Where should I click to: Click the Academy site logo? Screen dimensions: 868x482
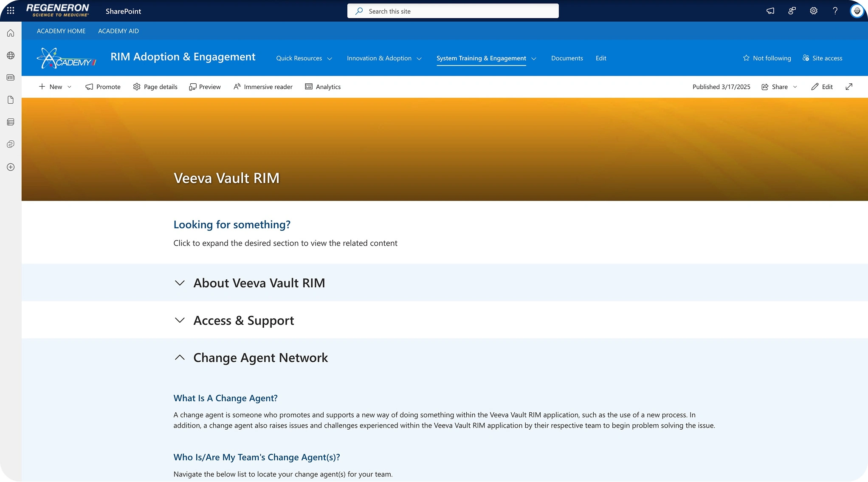click(67, 58)
